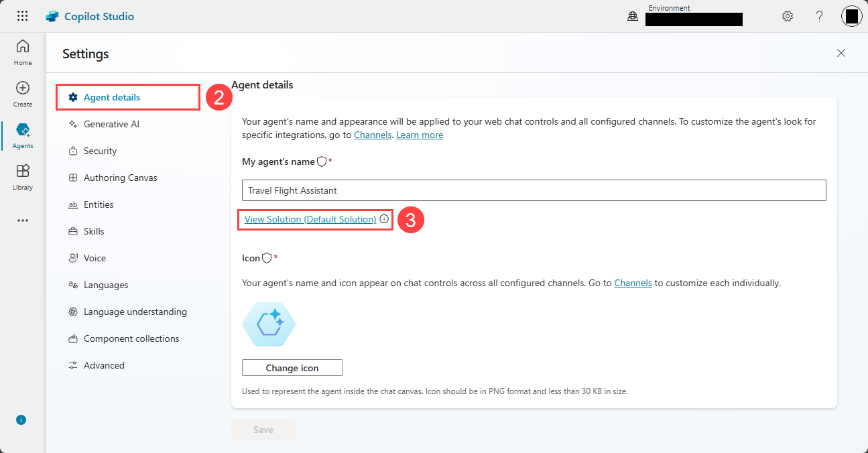Click the hexagon agent icon preview

[269, 324]
